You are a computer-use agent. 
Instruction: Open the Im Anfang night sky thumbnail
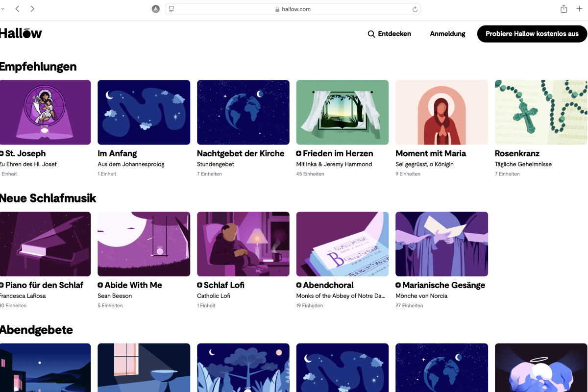coord(144,112)
